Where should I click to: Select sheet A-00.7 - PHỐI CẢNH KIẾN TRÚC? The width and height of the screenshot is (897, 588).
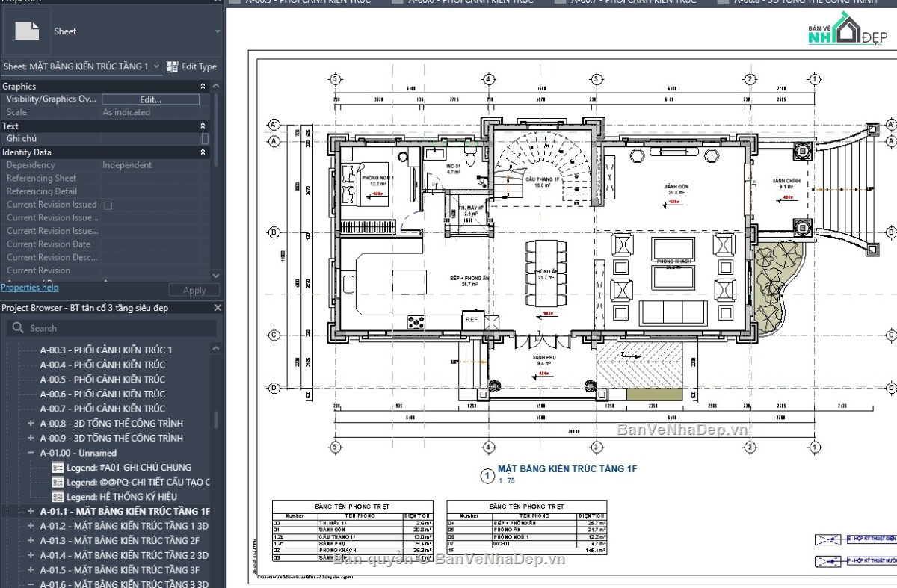(x=102, y=409)
